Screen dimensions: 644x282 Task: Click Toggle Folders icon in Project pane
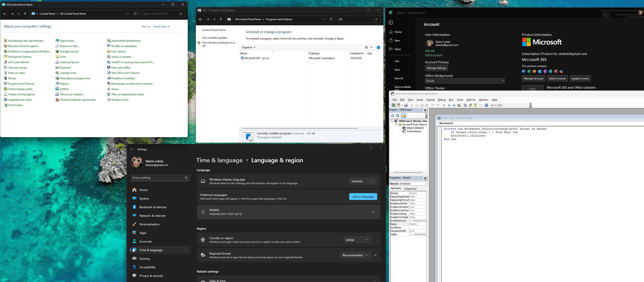404,116
